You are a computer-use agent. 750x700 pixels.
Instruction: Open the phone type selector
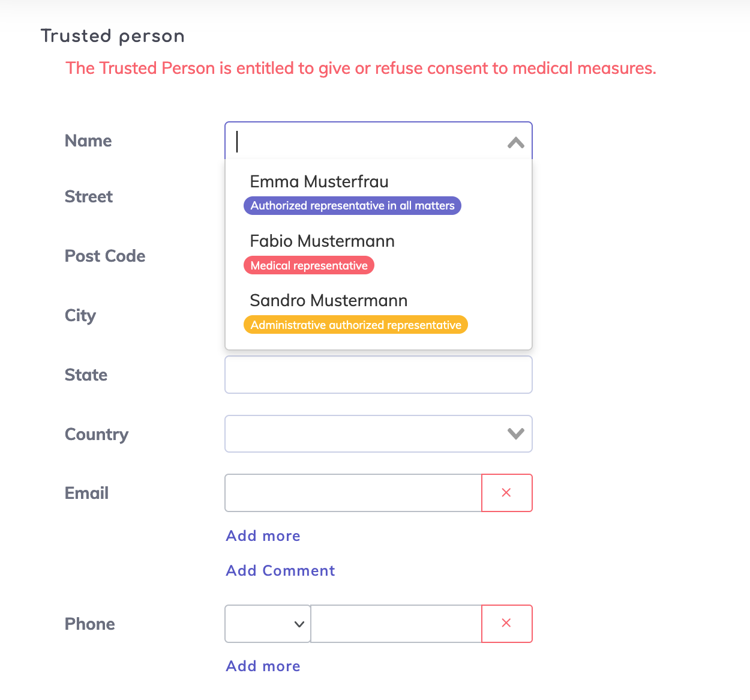pos(268,624)
